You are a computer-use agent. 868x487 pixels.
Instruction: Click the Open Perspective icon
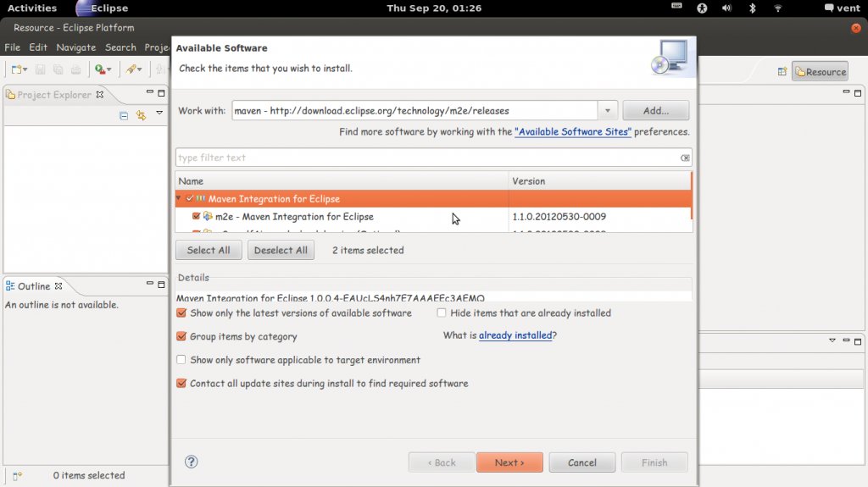pos(782,71)
